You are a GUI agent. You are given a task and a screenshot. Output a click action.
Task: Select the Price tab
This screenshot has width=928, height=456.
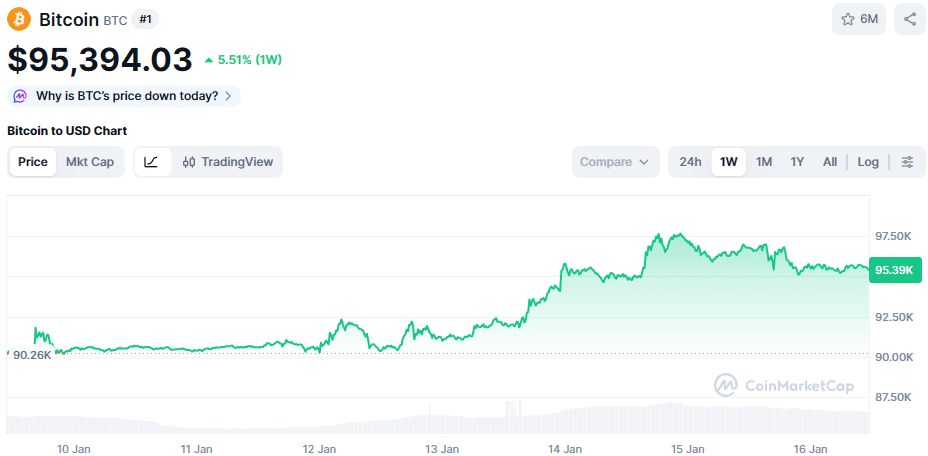[x=33, y=162]
